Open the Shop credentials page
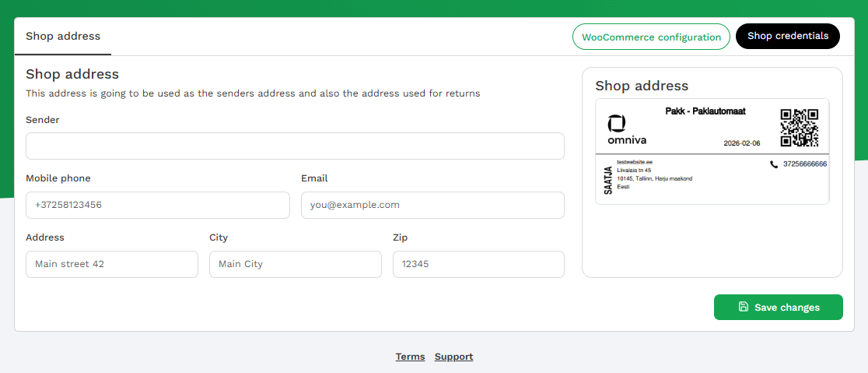Screen dimensions: 868x373 pos(787,36)
